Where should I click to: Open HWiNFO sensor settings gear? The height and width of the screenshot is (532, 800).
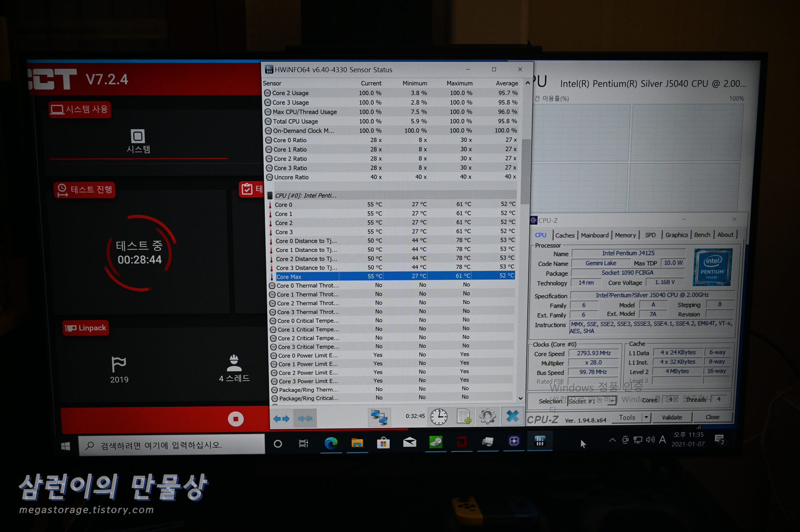click(x=488, y=417)
